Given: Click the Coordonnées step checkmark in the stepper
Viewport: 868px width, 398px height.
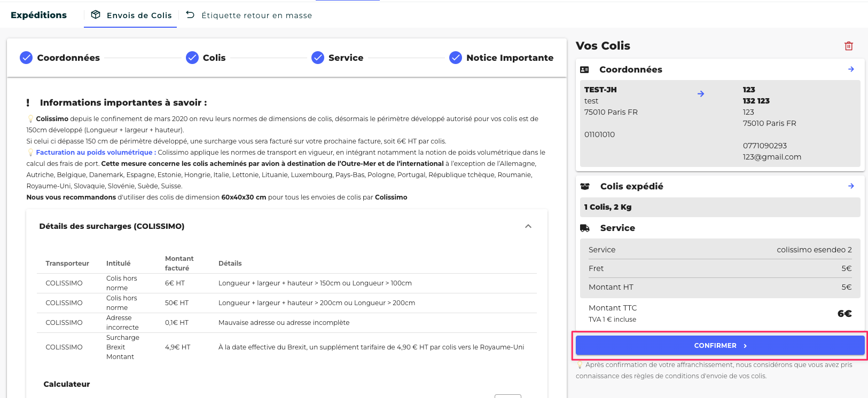Looking at the screenshot, I should point(26,58).
